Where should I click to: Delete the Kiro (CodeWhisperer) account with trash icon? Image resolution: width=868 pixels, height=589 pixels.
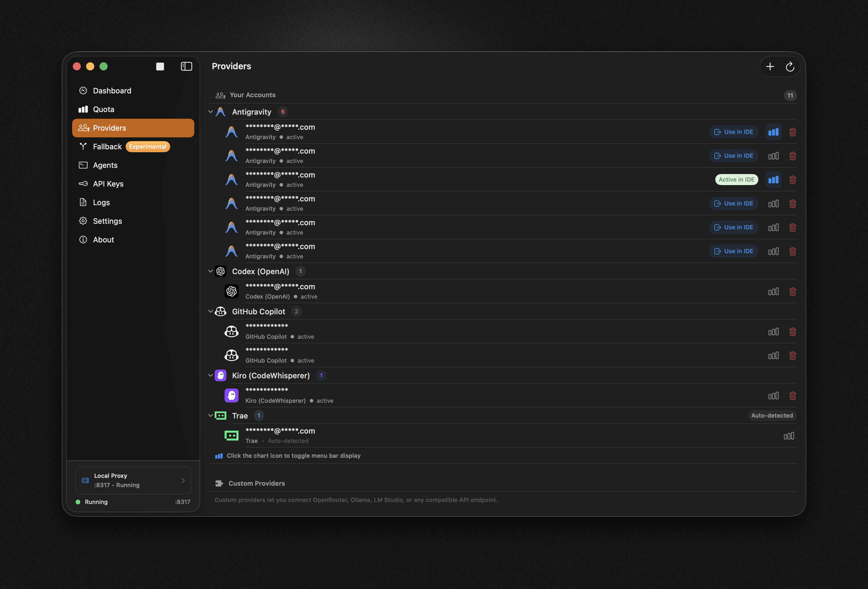tap(793, 396)
